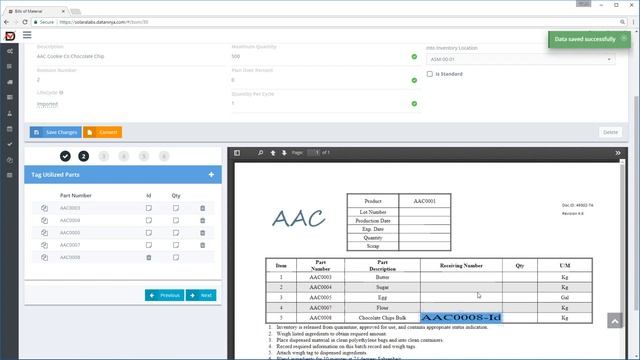
Task: Click the PDF document vertical scrollbar
Action: click(x=622, y=237)
